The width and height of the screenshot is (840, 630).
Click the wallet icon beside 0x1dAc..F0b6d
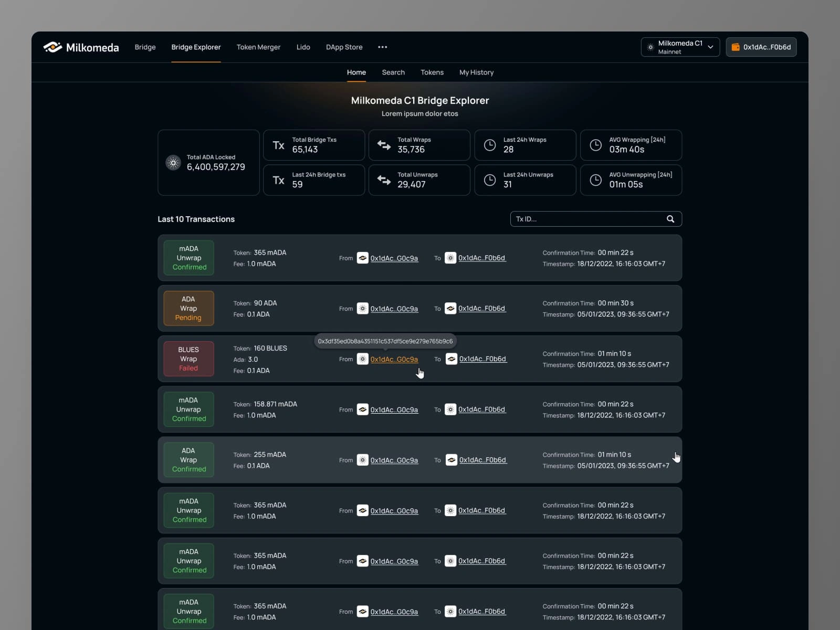tap(736, 47)
